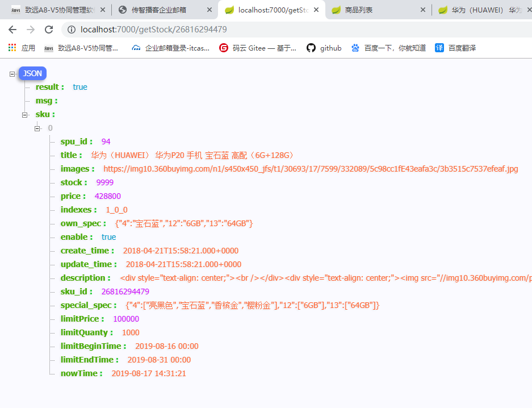The height and width of the screenshot is (408, 532).
Task: Open the 应用 apps bookmark
Action: 22,48
